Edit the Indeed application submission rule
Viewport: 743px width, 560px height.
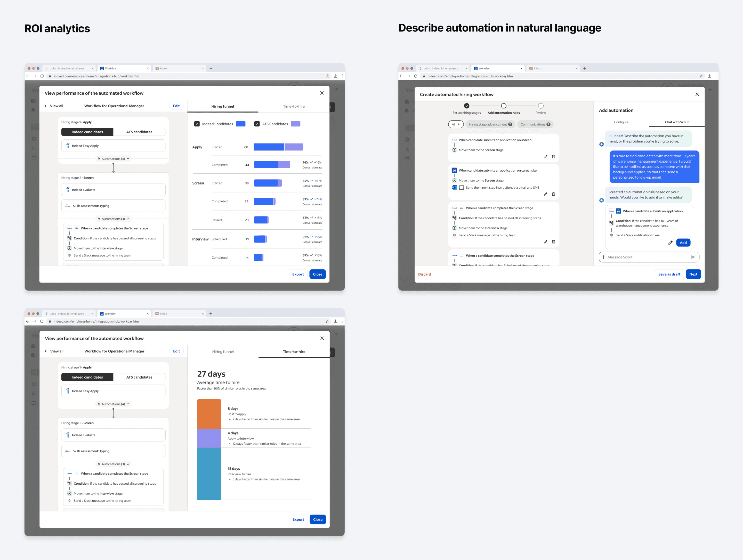545,157
